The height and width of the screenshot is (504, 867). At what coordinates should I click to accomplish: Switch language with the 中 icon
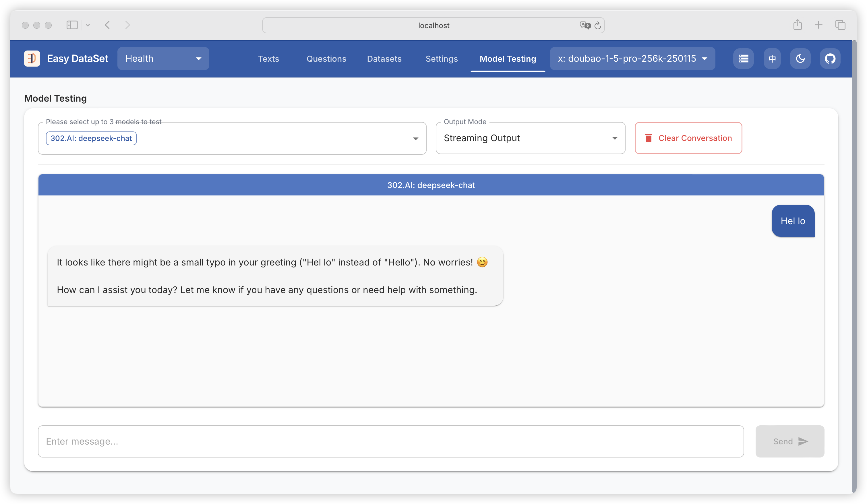coord(772,59)
